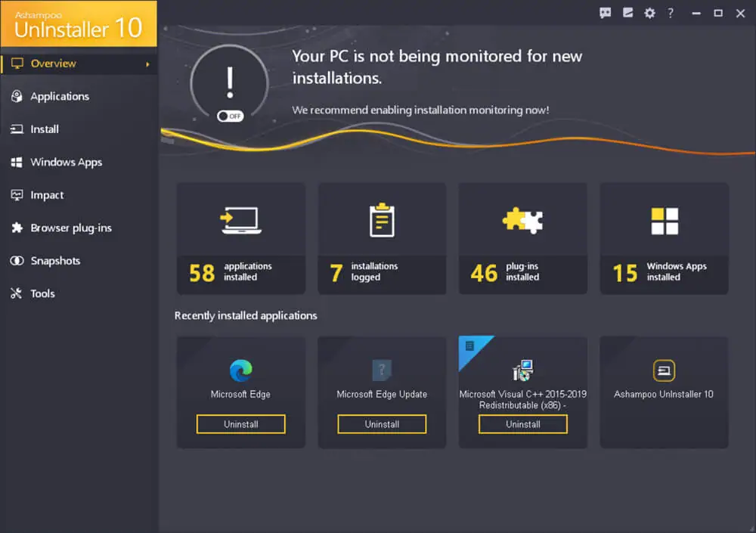This screenshot has height=533, width=756.
Task: Click the 'Microsoft Edge Update' label
Action: point(382,395)
